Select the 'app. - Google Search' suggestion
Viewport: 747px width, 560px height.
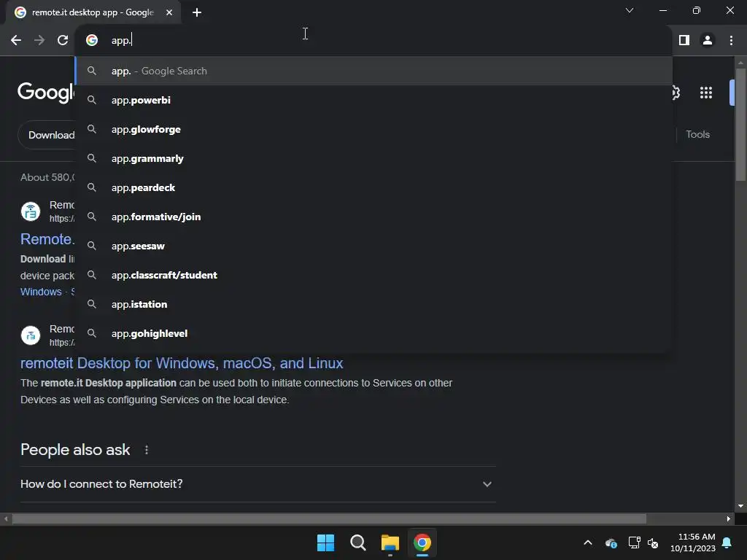coord(373,71)
